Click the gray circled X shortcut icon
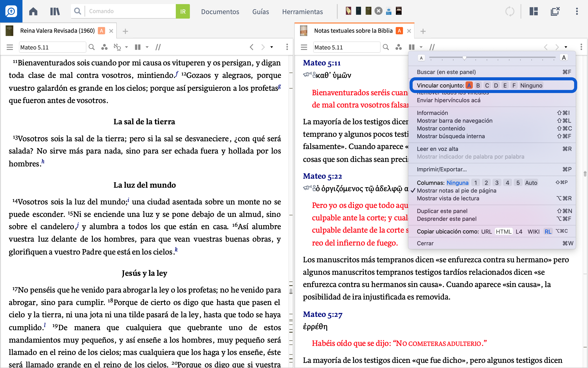Image resolution: width=588 pixels, height=368 pixels. pyautogui.click(x=378, y=11)
